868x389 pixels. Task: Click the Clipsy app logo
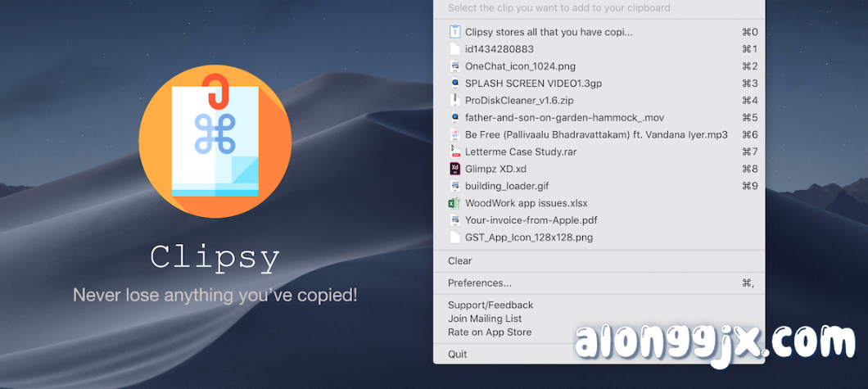point(215,142)
